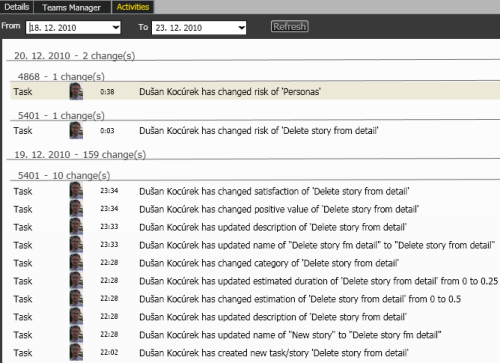Select 'changed risk of Delete story from detail' entry
The width and height of the screenshot is (500, 363).
(x=259, y=131)
